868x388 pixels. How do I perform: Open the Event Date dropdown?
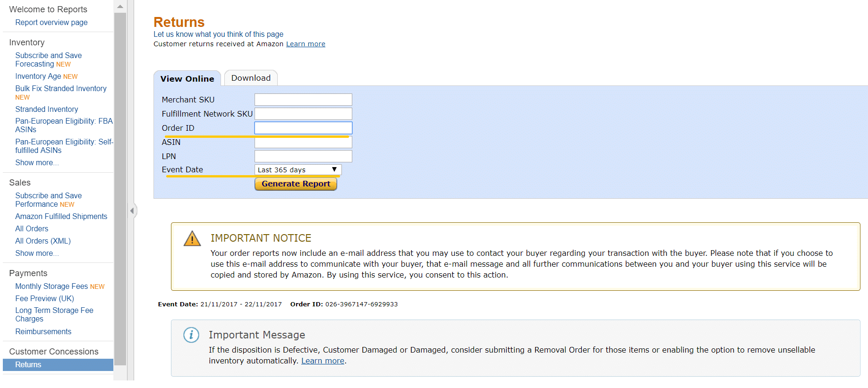pyautogui.click(x=298, y=170)
